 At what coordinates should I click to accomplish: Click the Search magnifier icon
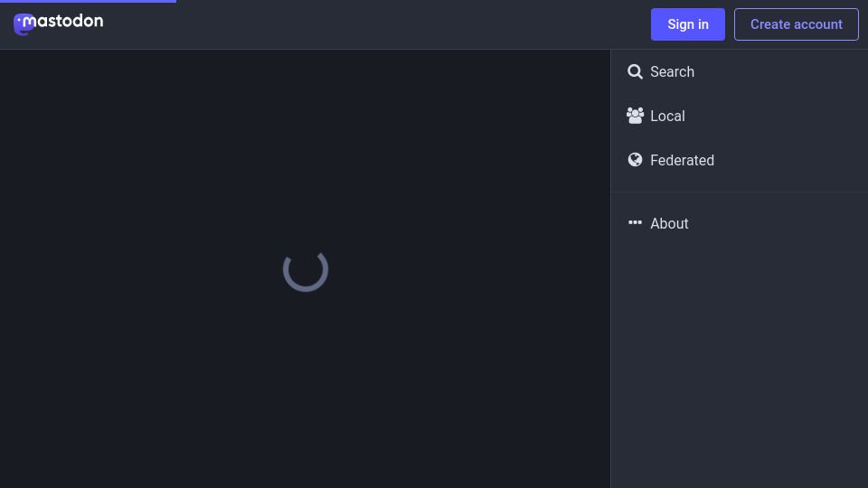point(635,71)
